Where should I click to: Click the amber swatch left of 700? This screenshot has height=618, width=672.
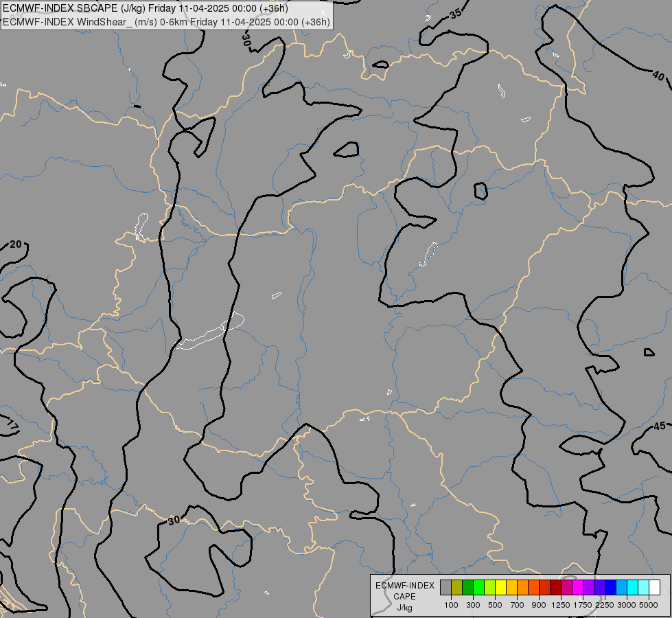(511, 588)
